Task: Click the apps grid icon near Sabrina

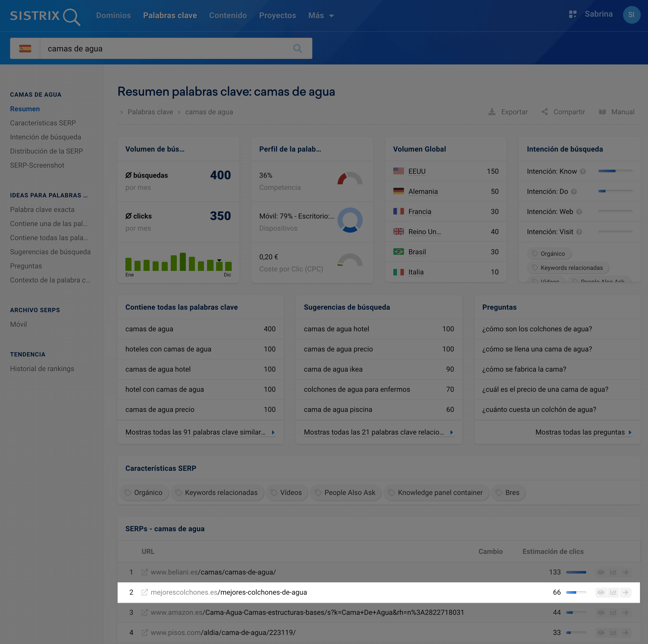Action: click(572, 14)
